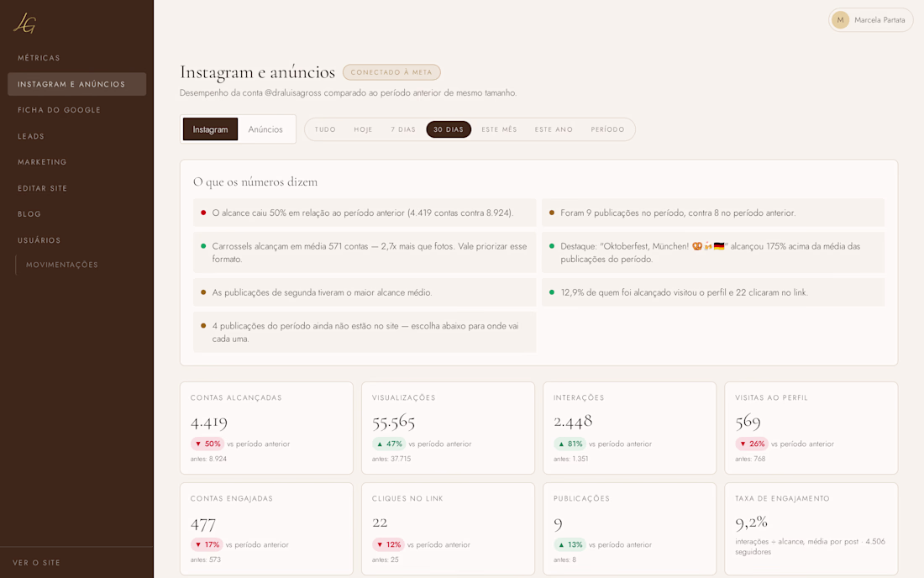Click the insight about Oktoberfest, München
This screenshot has width=924, height=578.
pos(713,253)
